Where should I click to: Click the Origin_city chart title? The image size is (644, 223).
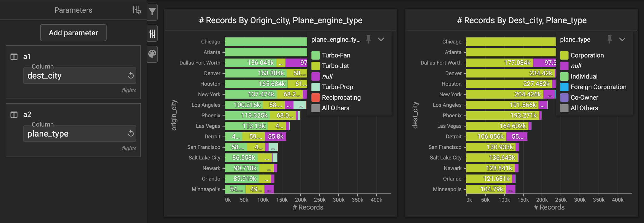coord(280,20)
